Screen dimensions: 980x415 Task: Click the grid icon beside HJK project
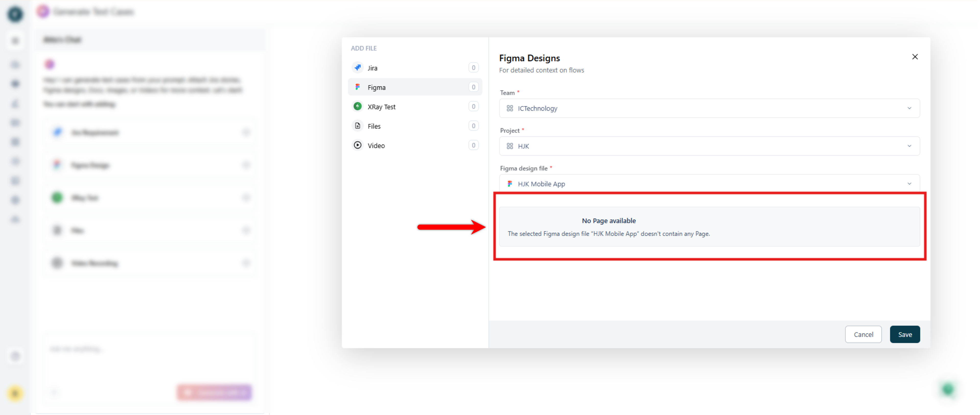click(510, 146)
